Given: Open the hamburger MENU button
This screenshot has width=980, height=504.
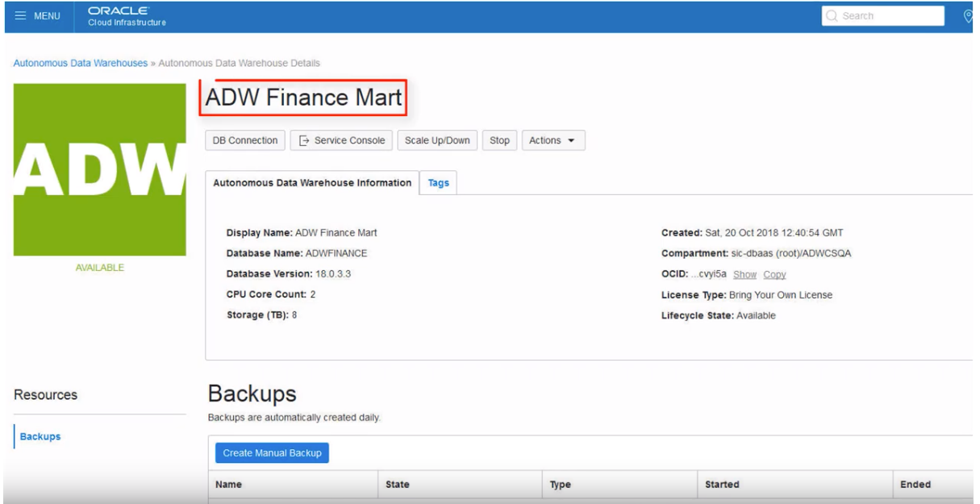Looking at the screenshot, I should (x=37, y=16).
